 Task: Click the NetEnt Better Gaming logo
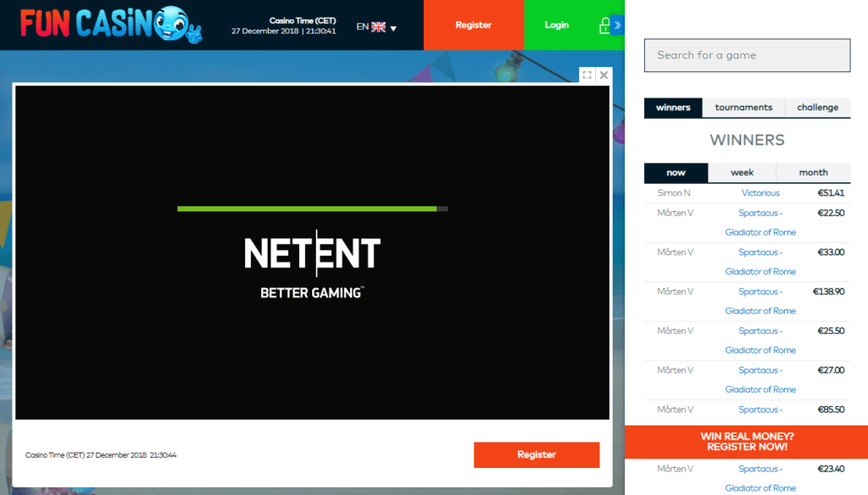312,264
